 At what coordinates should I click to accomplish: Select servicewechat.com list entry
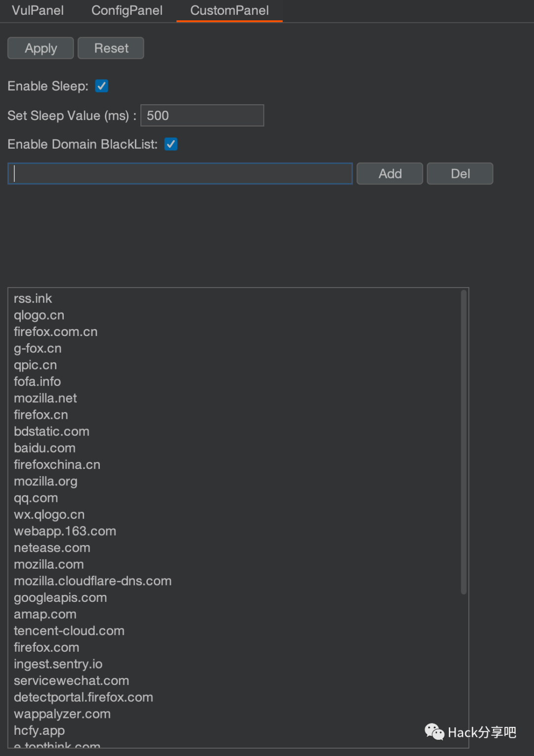click(71, 681)
